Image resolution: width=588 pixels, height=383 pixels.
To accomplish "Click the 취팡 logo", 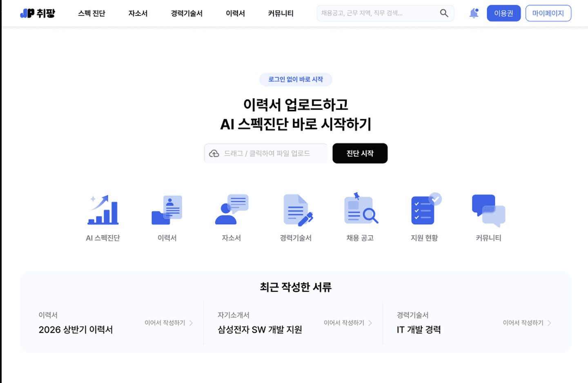I will (38, 13).
